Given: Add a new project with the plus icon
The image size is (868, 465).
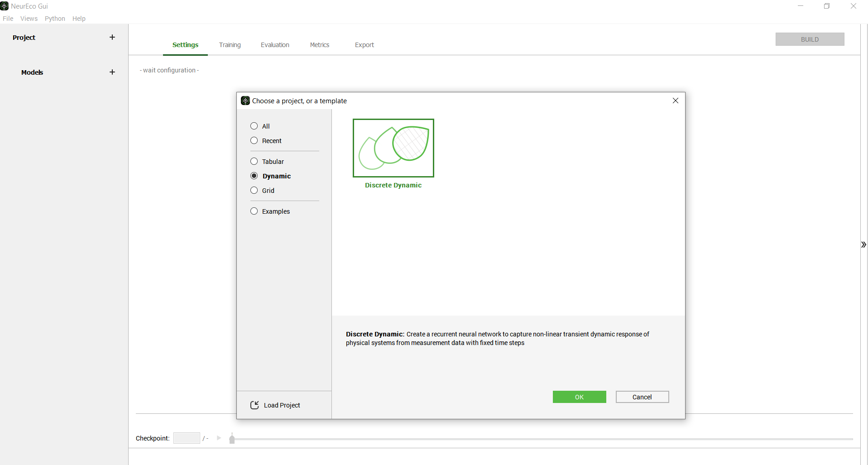Looking at the screenshot, I should coord(112,37).
